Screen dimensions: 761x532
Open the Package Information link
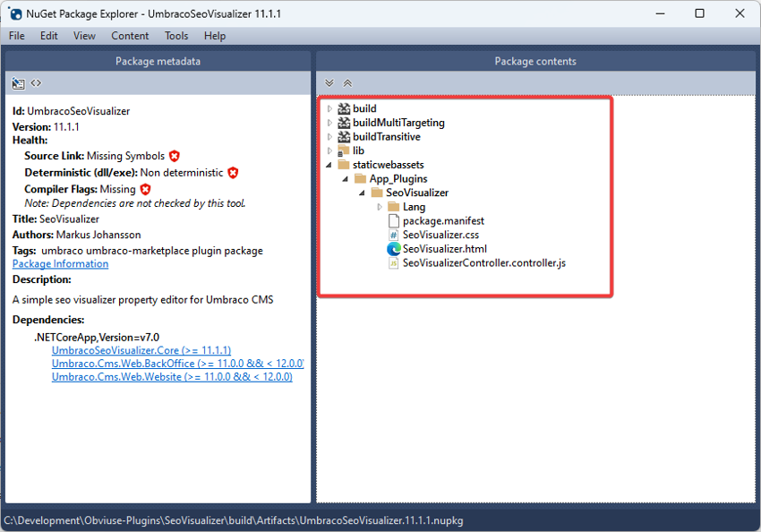pyautogui.click(x=60, y=263)
